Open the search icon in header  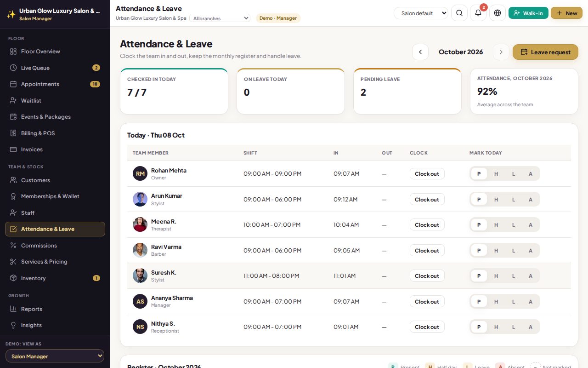point(459,13)
